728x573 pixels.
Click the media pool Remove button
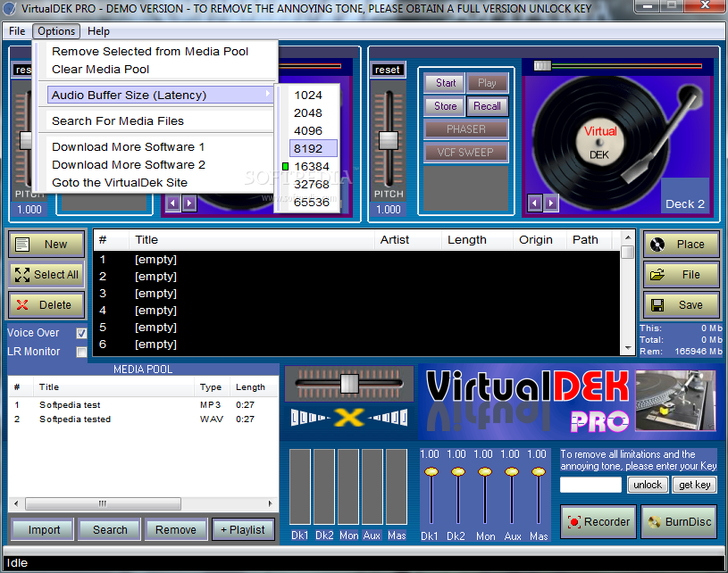click(176, 530)
